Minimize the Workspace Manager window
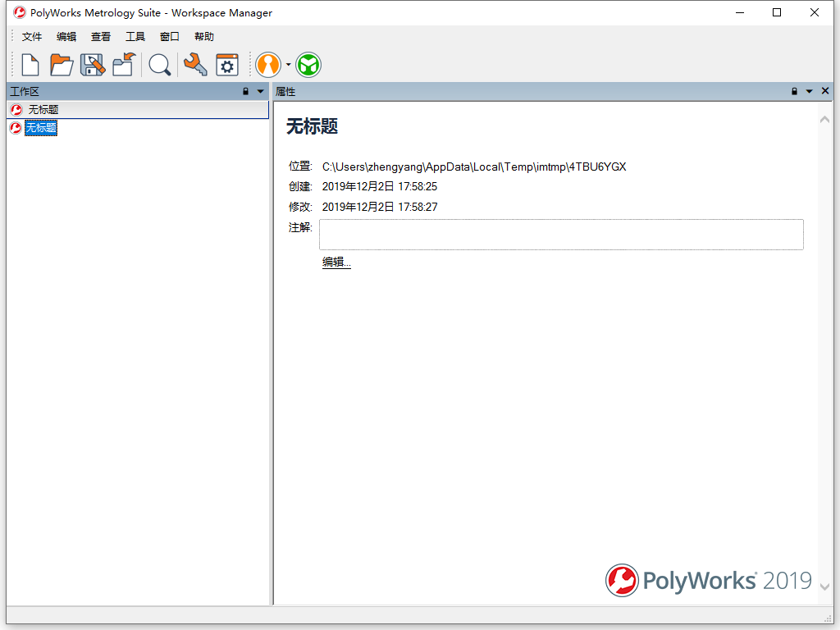Viewport: 840px width, 630px height. (x=741, y=12)
